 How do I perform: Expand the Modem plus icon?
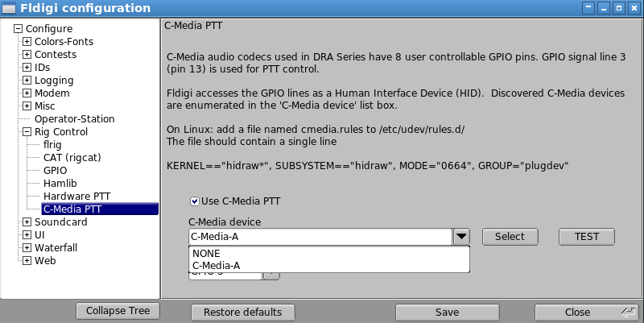coord(27,93)
